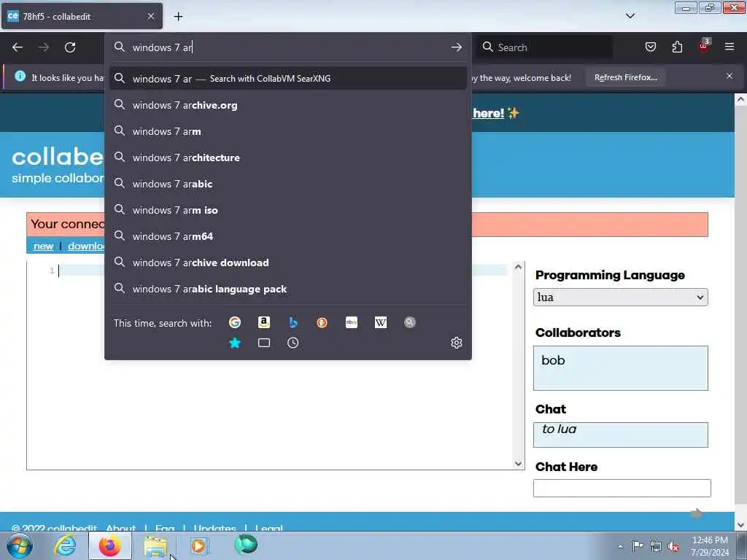Open the Windows Start orb
The height and width of the screenshot is (560, 747).
tap(19, 546)
